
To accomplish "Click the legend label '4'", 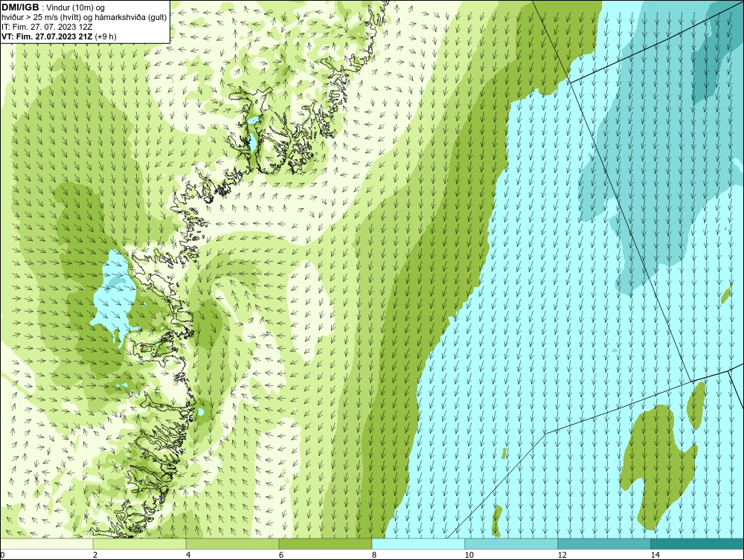I will pyautogui.click(x=188, y=556).
